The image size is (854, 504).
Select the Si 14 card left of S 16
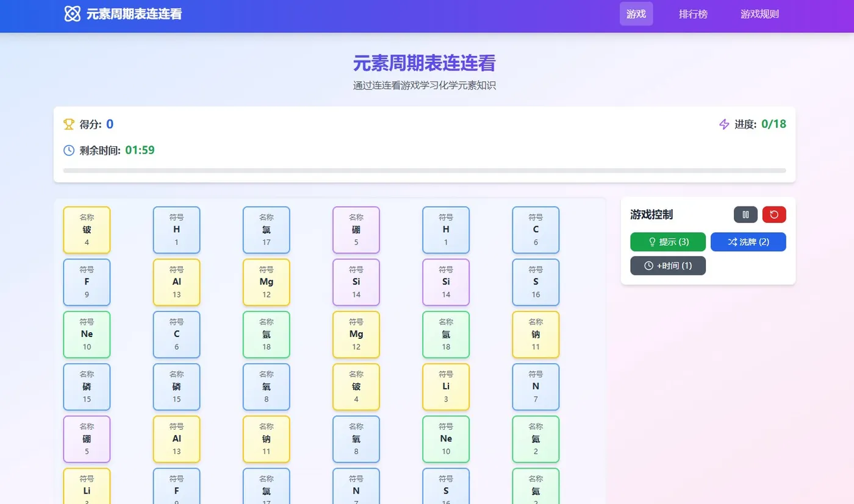[x=446, y=282]
